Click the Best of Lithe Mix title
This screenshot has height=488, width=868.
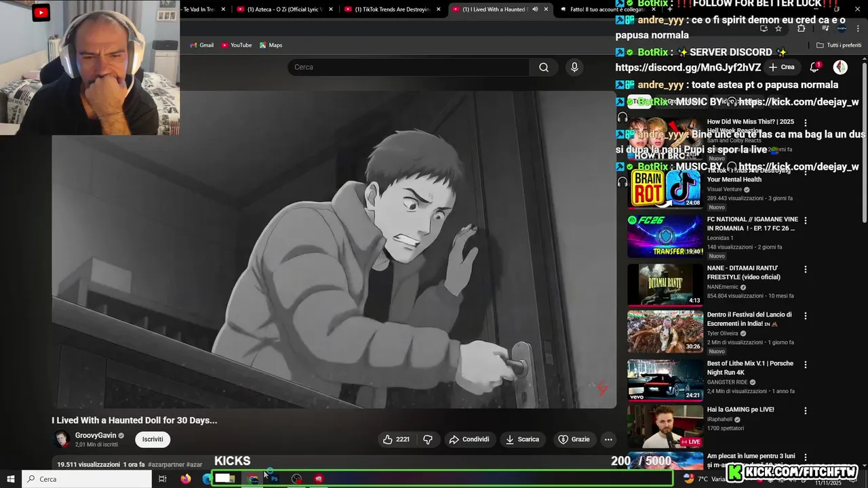(750, 367)
